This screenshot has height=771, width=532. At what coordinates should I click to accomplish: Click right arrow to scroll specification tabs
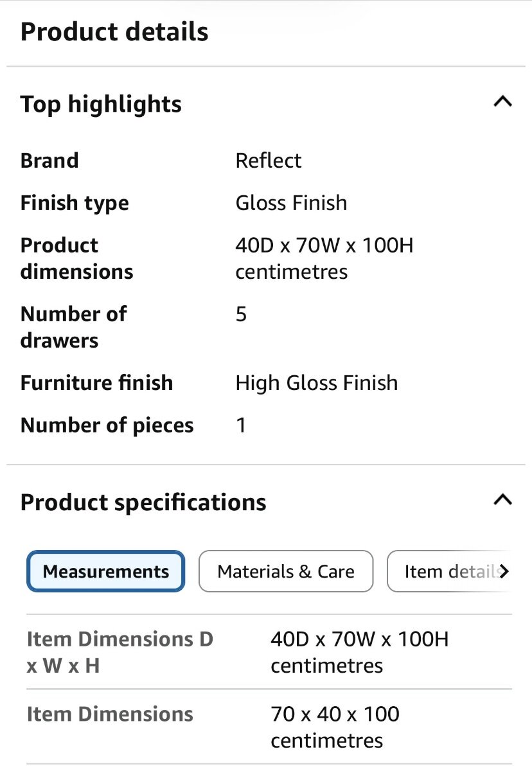click(504, 571)
